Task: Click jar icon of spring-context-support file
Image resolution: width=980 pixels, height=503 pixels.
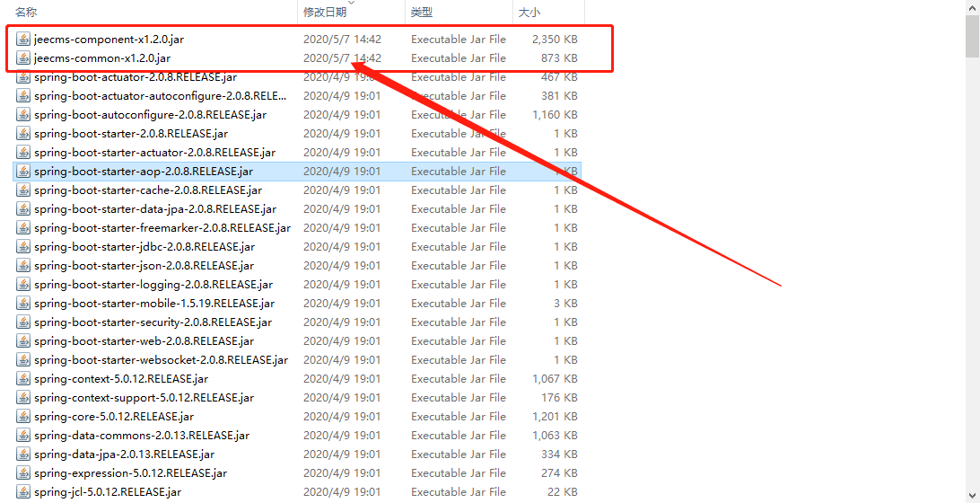Action: coord(23,397)
